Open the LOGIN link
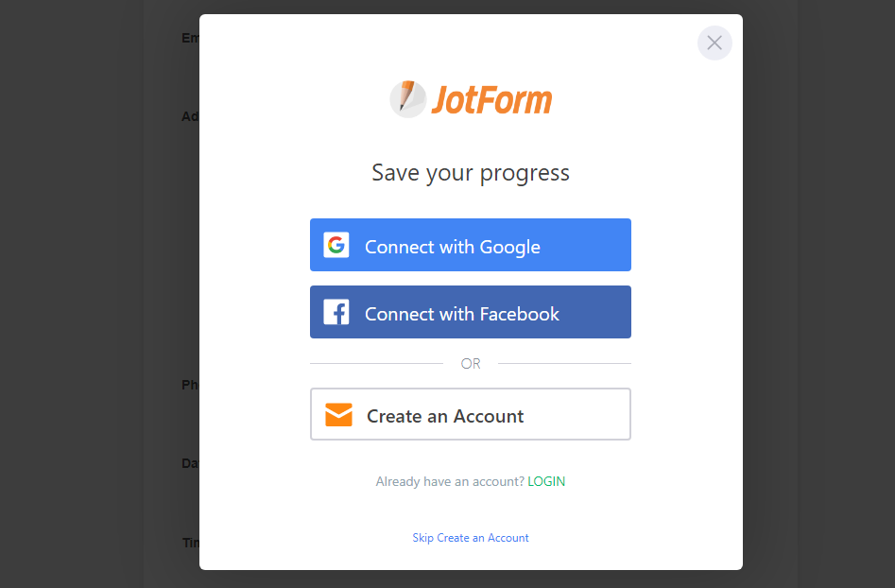This screenshot has width=895, height=588. [x=546, y=481]
